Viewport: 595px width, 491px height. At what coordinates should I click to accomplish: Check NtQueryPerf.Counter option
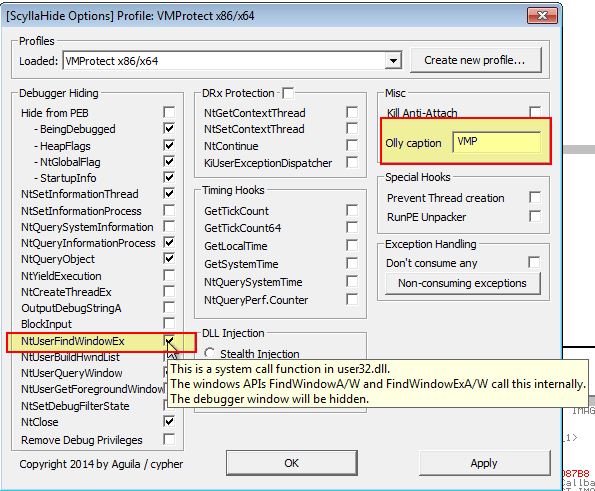(x=352, y=299)
